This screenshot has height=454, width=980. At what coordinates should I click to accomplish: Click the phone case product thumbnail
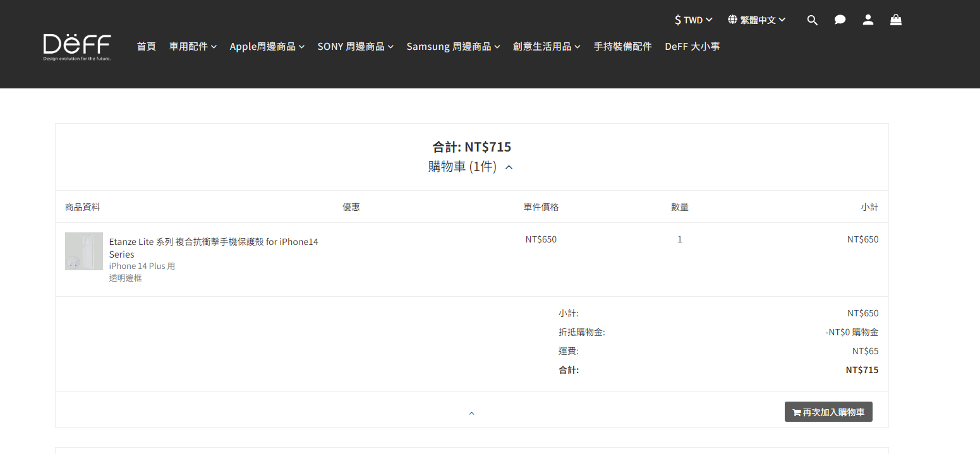83,251
